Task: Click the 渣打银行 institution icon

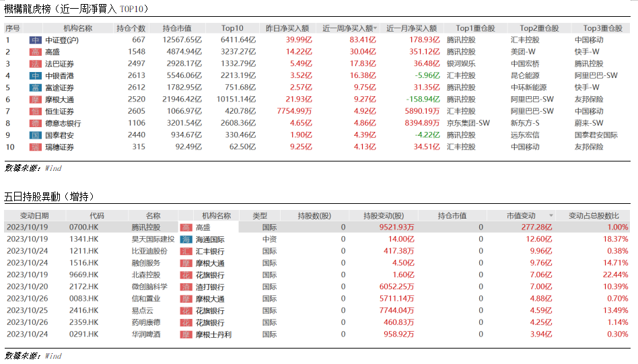Action: (186, 287)
